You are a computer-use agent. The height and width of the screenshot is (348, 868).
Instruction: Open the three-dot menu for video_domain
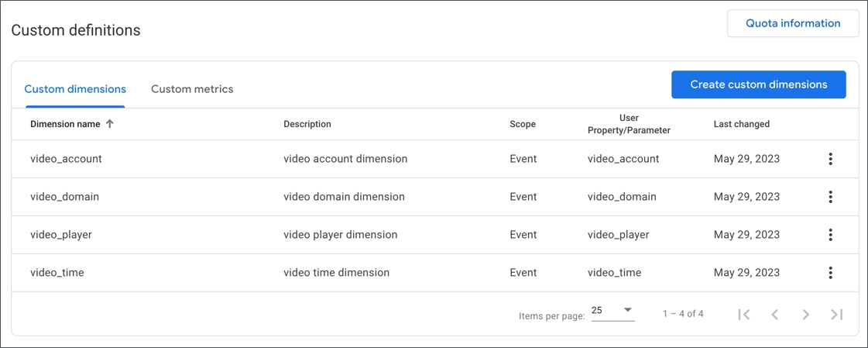point(830,197)
